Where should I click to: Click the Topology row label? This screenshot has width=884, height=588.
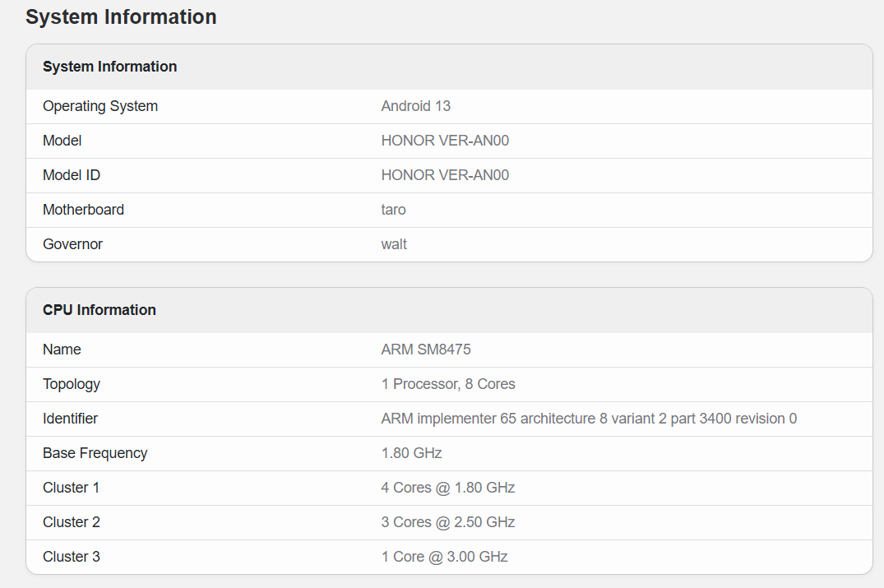pyautogui.click(x=71, y=384)
